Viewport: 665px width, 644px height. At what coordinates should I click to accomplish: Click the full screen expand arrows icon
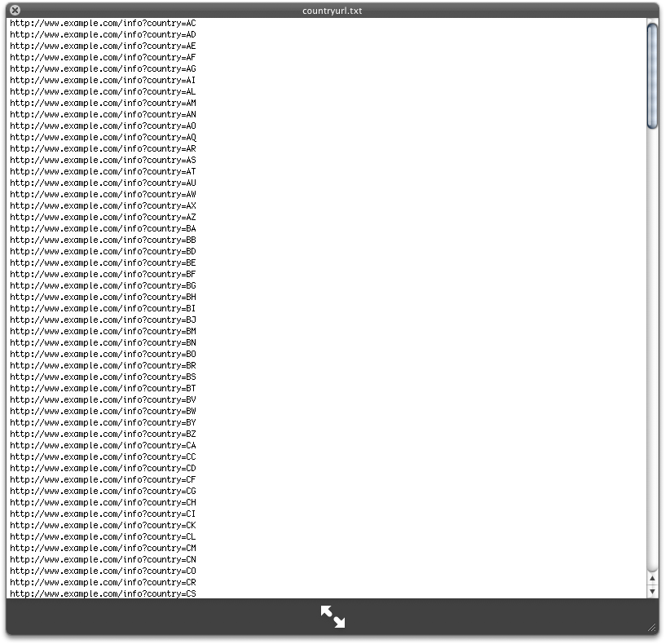332,616
